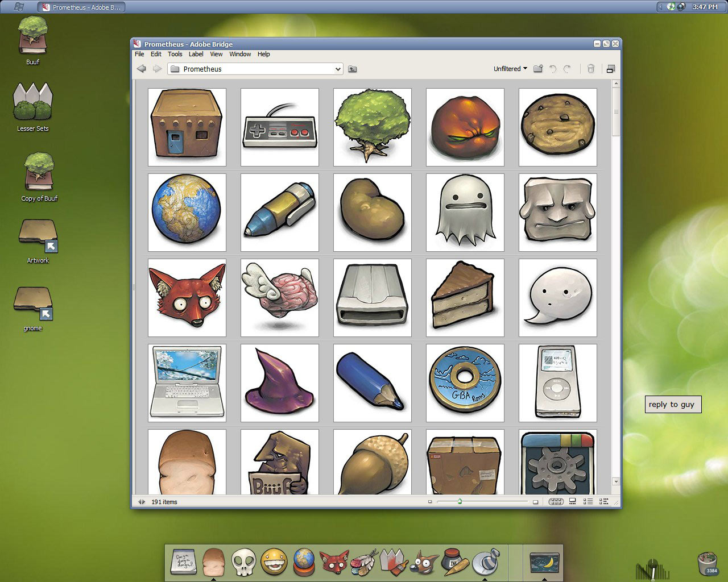Switch to details view

pyautogui.click(x=588, y=502)
